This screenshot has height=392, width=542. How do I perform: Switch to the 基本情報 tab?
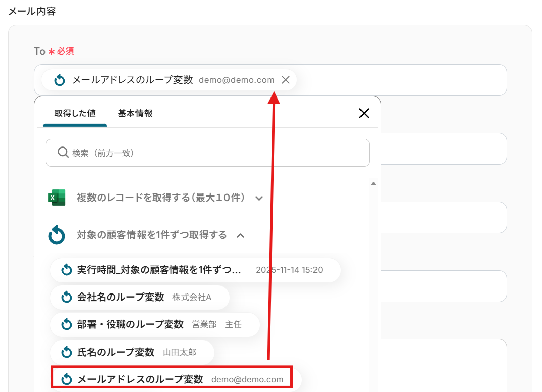point(135,113)
